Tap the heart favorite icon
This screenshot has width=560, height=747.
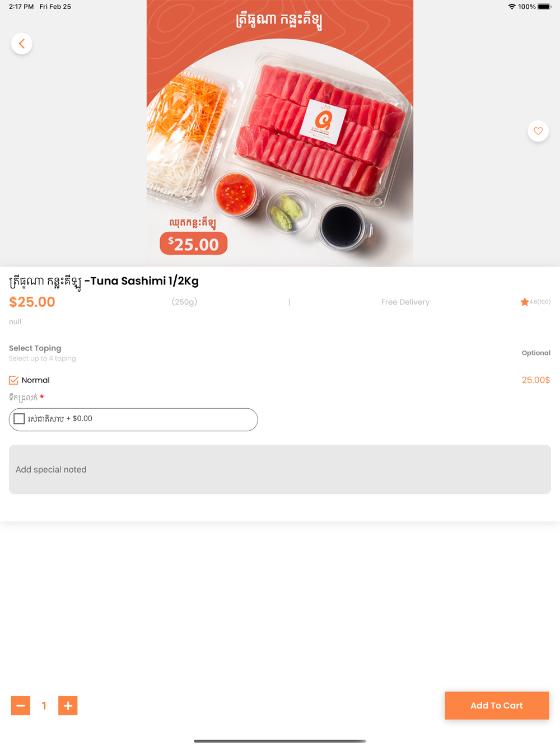(x=538, y=131)
